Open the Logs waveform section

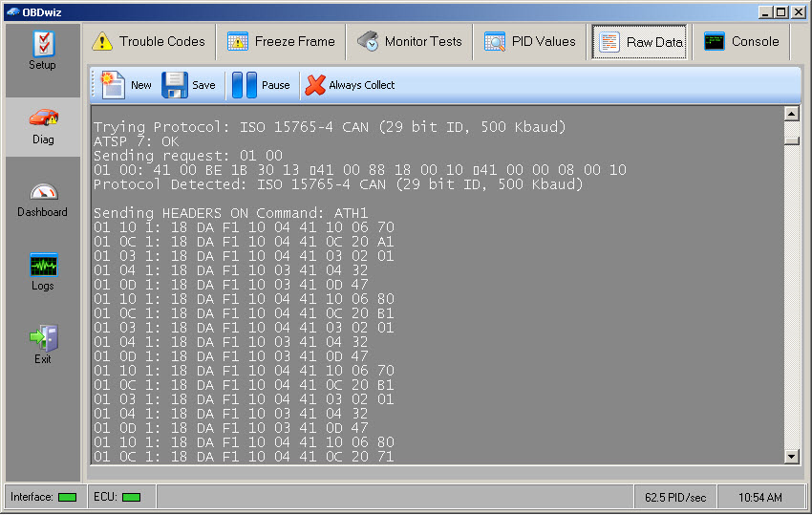pos(43,272)
